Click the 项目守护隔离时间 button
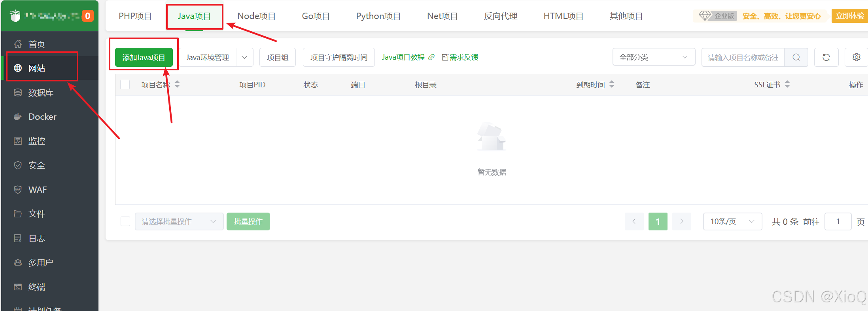Screen dimensions: 868x311 [339, 57]
